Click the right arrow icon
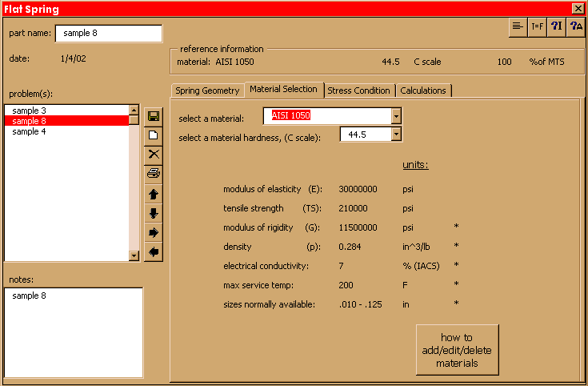Viewport: 588px width, 386px height. tap(154, 232)
